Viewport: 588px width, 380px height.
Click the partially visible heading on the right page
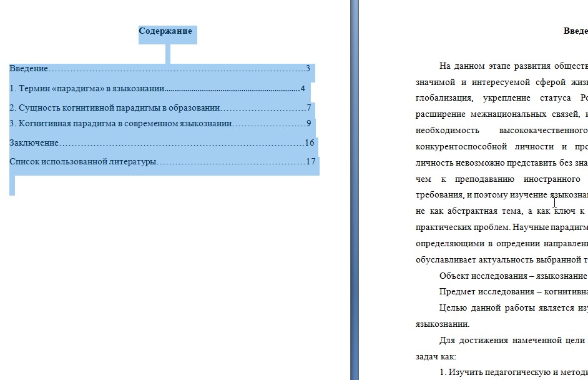tap(575, 31)
